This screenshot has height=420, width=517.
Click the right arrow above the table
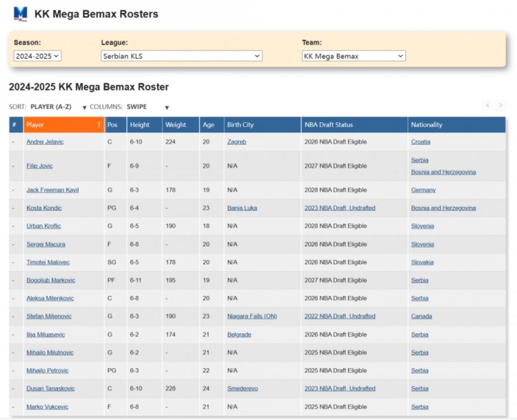501,106
